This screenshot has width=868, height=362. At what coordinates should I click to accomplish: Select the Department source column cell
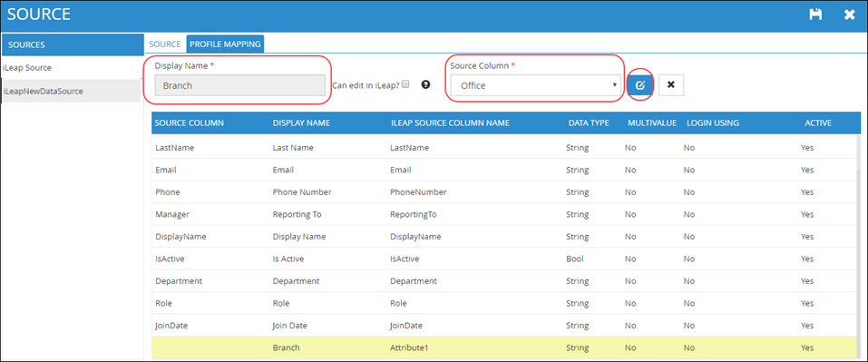pos(179,281)
